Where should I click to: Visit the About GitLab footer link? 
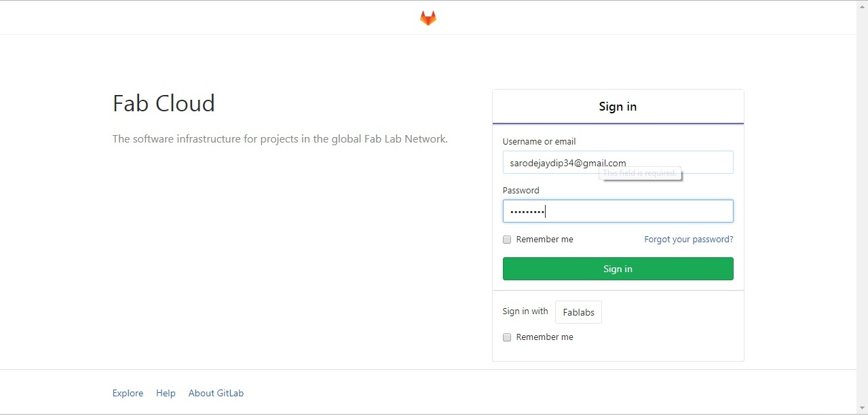coord(216,394)
